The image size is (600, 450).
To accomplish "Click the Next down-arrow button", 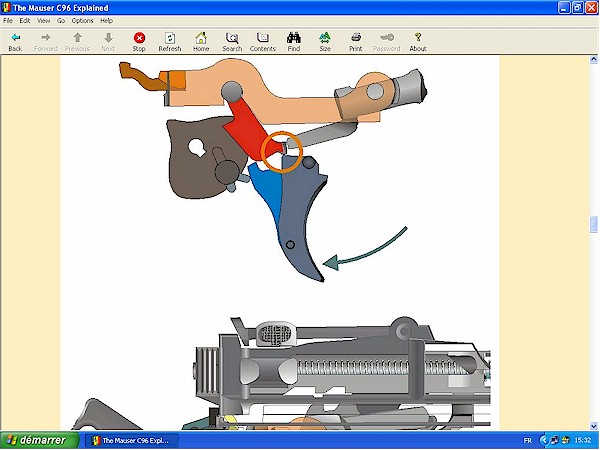I will click(x=108, y=42).
